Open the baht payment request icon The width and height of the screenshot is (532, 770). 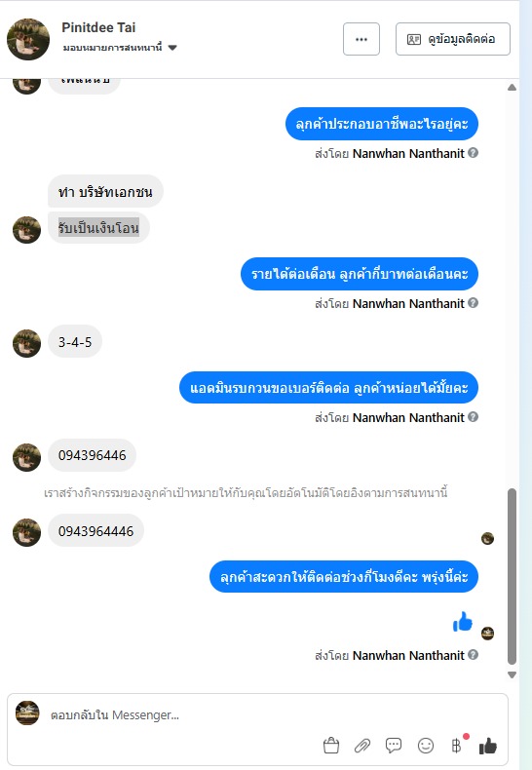pos(456,746)
